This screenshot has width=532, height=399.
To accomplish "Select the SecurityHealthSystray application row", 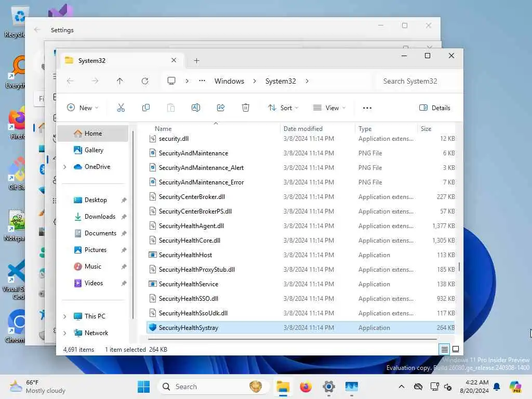I will click(301, 328).
